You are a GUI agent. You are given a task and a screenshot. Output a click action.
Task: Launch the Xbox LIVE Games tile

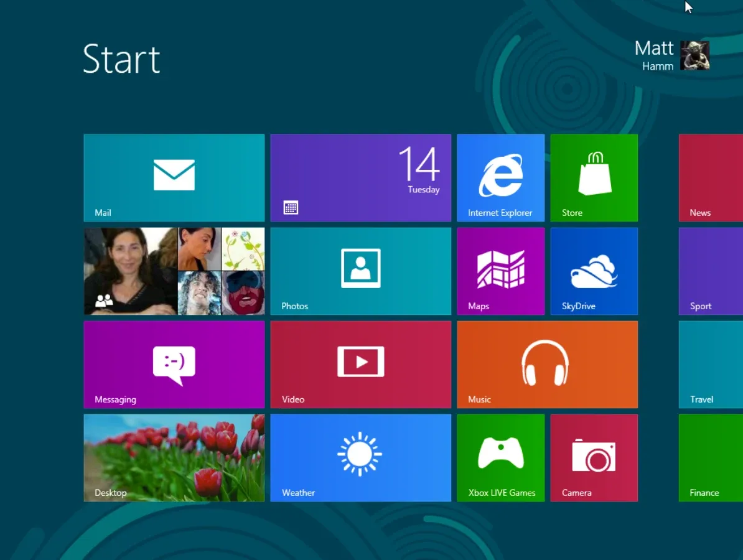click(501, 458)
